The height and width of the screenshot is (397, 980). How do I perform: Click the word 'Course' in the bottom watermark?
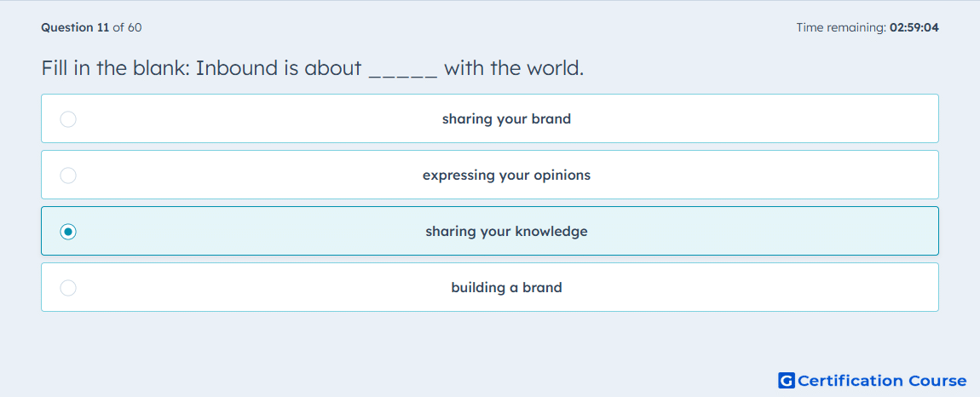(x=937, y=380)
